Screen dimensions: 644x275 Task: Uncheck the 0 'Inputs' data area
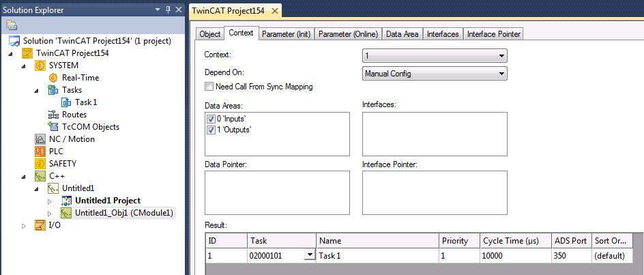(211, 119)
